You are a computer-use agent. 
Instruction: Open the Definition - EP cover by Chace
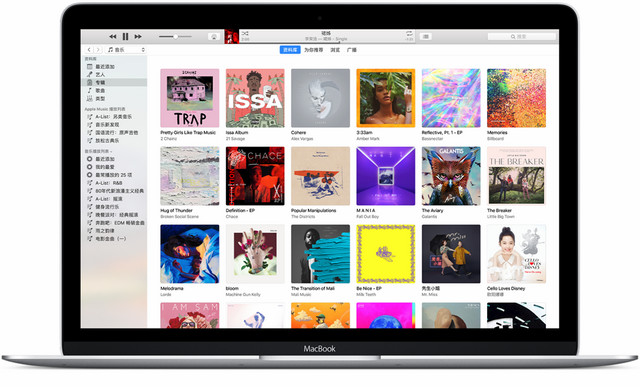[255, 176]
